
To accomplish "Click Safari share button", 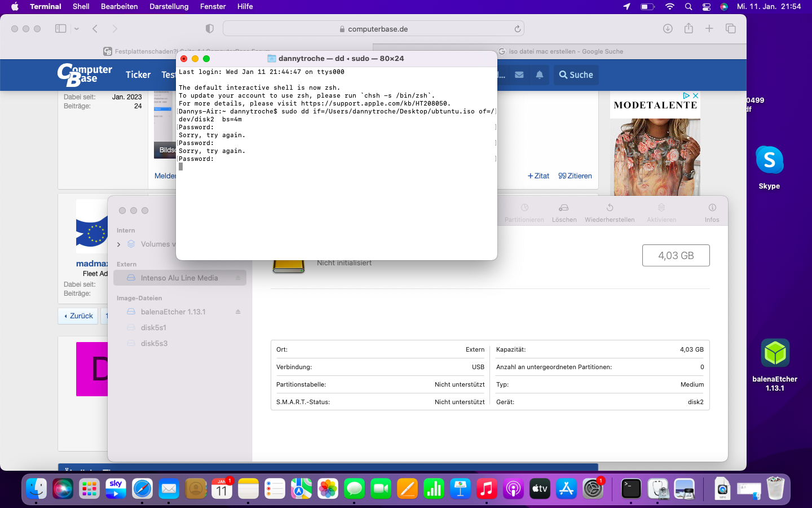I will [689, 28].
